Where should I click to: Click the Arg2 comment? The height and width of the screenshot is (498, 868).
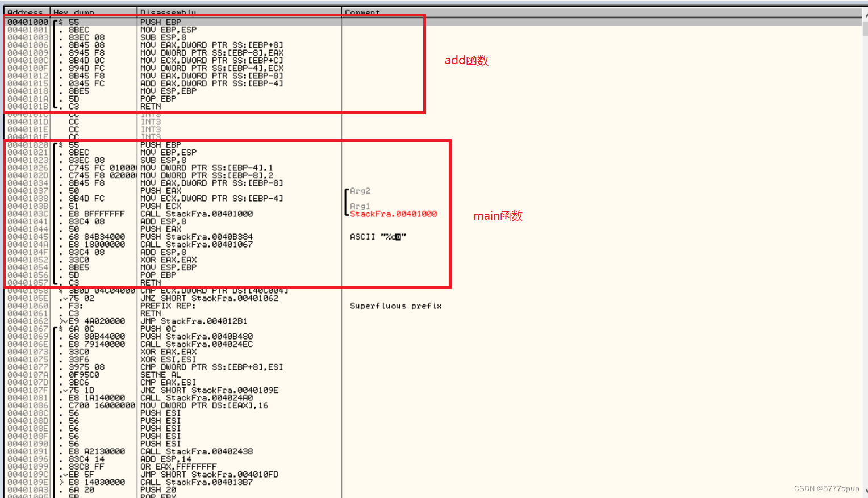click(360, 191)
